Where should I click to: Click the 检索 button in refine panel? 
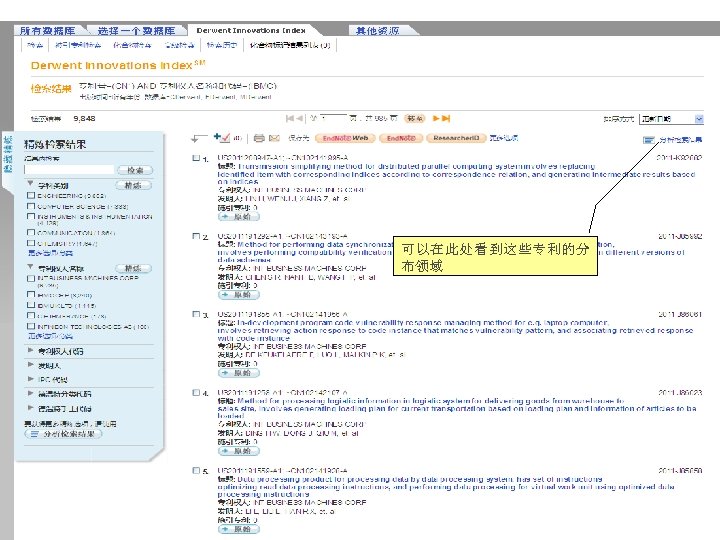tap(135, 170)
